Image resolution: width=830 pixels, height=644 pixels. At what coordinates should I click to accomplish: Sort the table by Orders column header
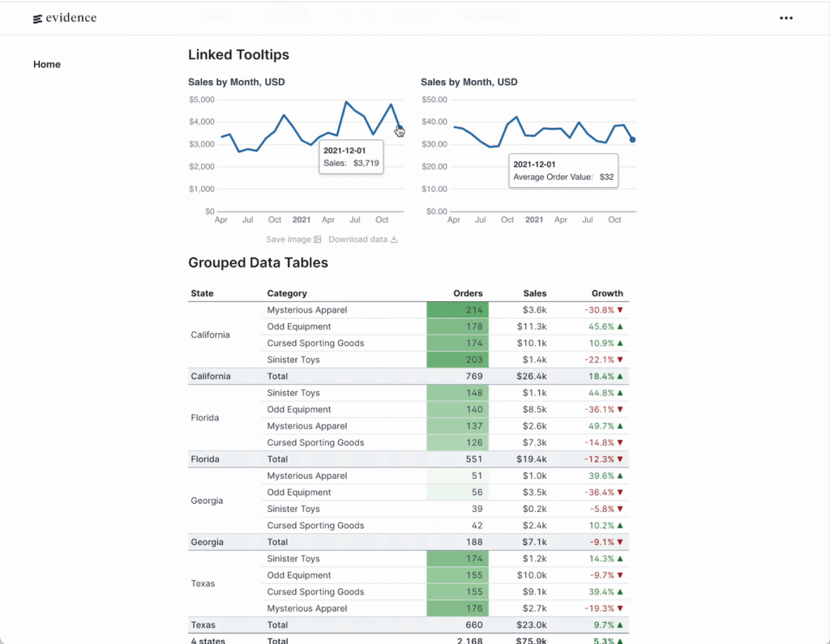click(468, 293)
